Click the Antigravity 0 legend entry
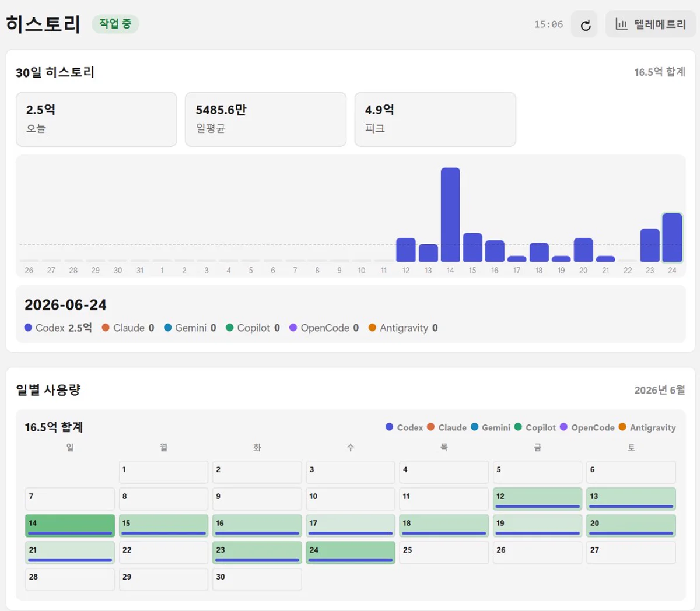 403,328
